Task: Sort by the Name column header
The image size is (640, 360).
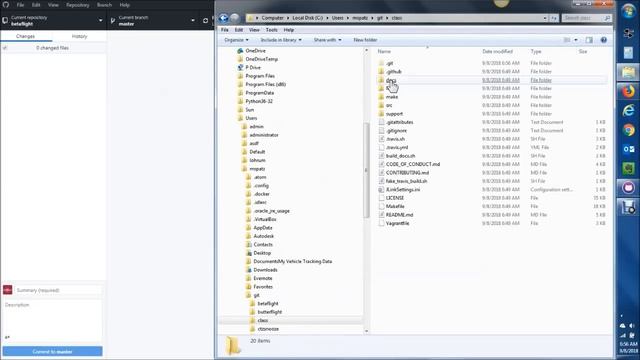Action: point(384,51)
